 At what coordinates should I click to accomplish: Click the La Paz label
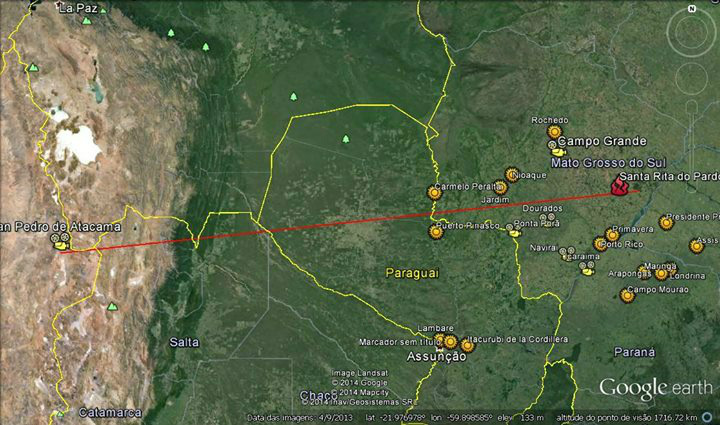(x=79, y=8)
